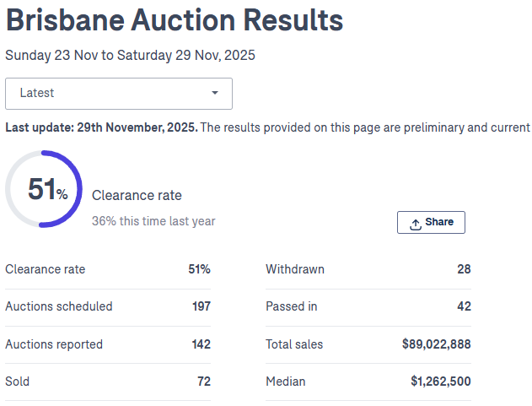Select the Sold row
This screenshot has width=532, height=406.
point(108,382)
